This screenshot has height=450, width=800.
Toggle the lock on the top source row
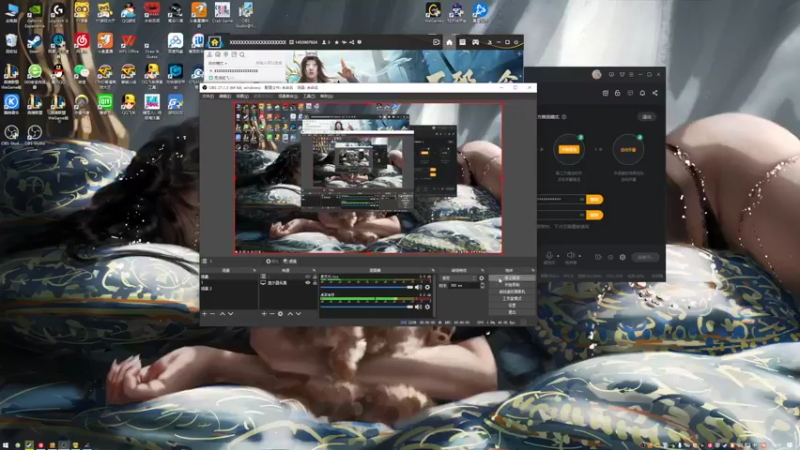(315, 277)
